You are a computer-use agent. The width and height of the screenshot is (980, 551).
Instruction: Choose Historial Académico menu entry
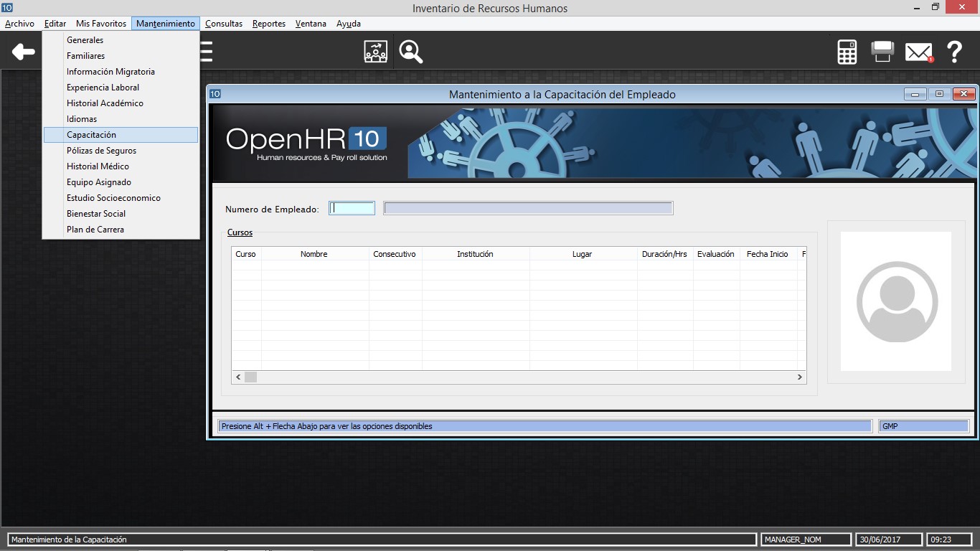[x=105, y=103]
